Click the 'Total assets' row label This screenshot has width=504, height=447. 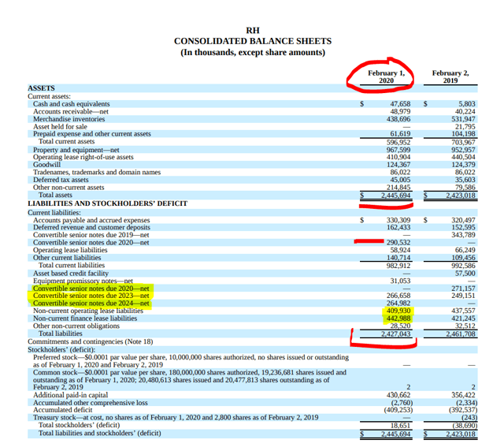(55, 195)
